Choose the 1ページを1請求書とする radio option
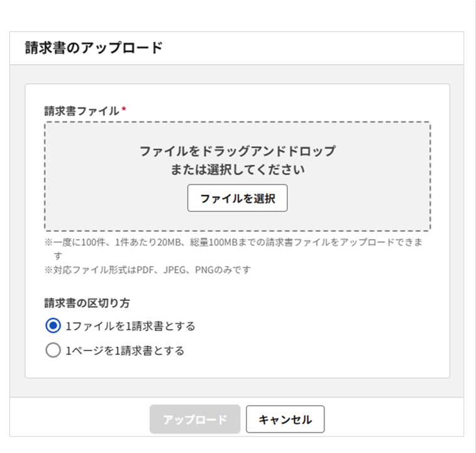The width and height of the screenshot is (476, 453). pyautogui.click(x=53, y=351)
